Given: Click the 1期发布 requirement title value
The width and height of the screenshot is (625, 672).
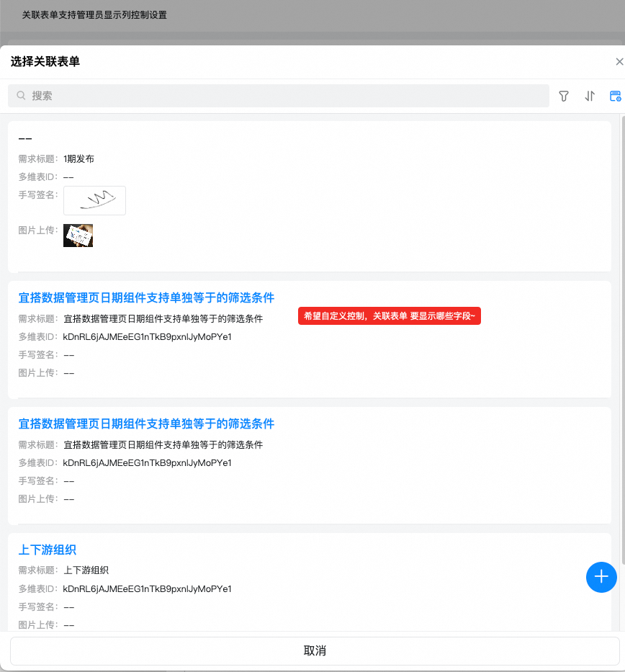Looking at the screenshot, I should (78, 158).
